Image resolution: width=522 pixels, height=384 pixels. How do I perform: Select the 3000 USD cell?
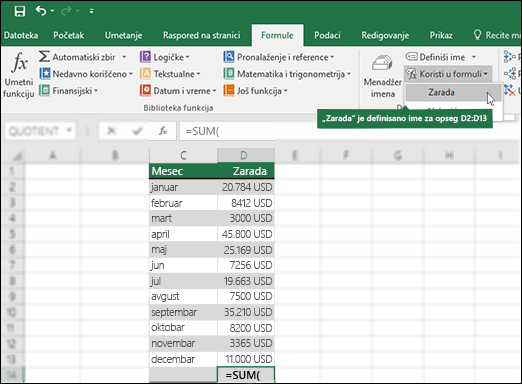246,218
